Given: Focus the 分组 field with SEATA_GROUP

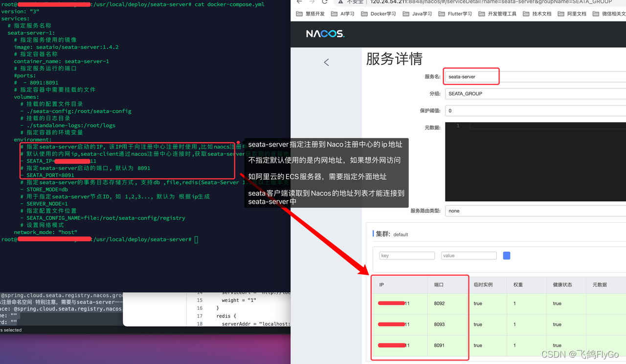Looking at the screenshot, I should 536,93.
